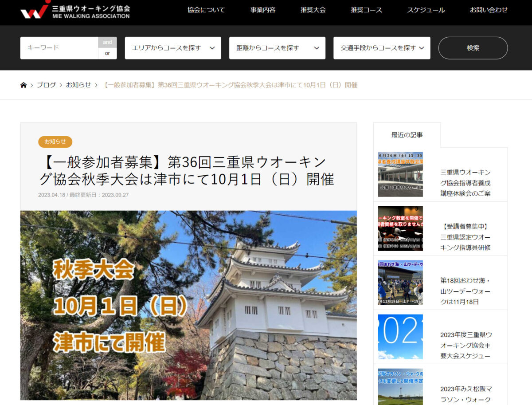Image resolution: width=532 pixels, height=405 pixels.
Task: Click the Mie Walking Association logo
Action: [75, 11]
